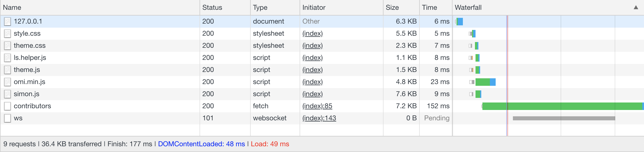Sort requests by Name column header
Screen dimensions: 644x152
pyautogui.click(x=12, y=7)
